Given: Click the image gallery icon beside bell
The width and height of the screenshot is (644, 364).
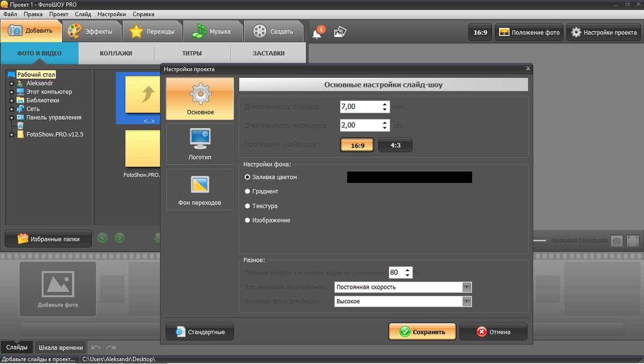Looking at the screenshot, I should pos(340,32).
